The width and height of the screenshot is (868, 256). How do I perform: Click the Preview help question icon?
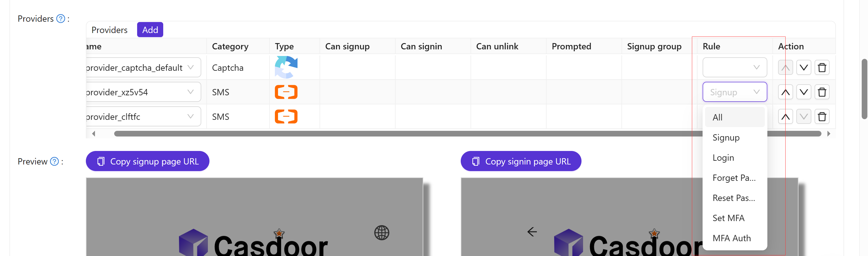pos(54,161)
